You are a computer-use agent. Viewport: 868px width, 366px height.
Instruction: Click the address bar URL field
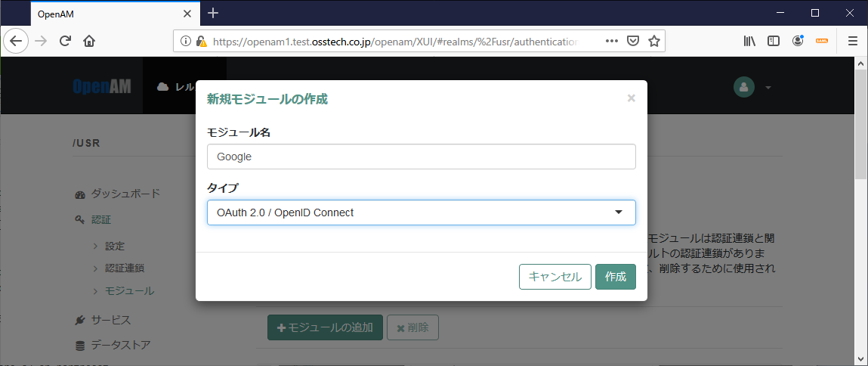[x=396, y=41]
